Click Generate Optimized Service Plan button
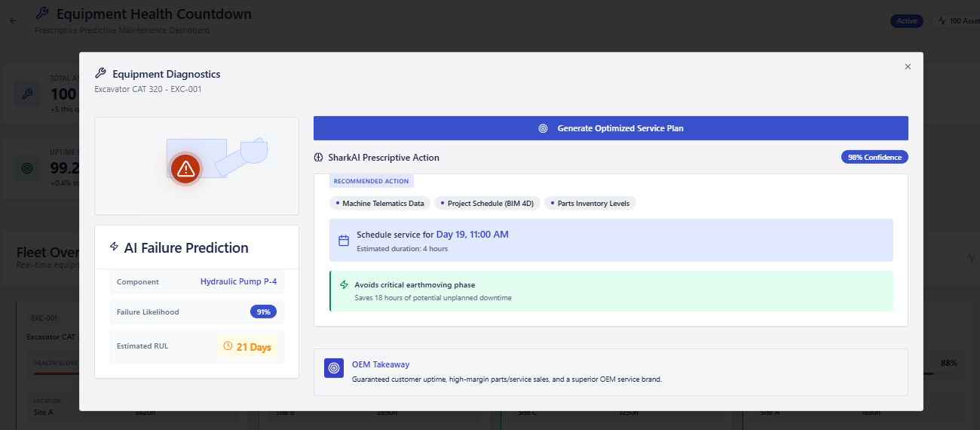The height and width of the screenshot is (430, 980). click(611, 128)
